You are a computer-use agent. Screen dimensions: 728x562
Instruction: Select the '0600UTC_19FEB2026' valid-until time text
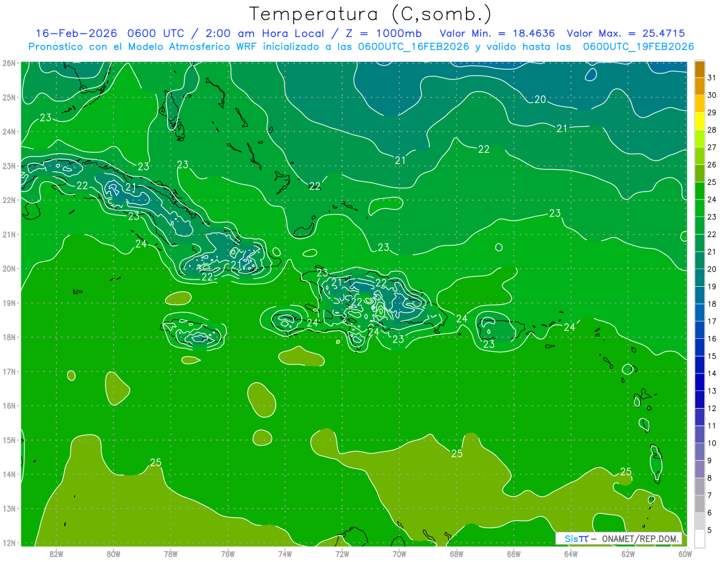[x=638, y=47]
